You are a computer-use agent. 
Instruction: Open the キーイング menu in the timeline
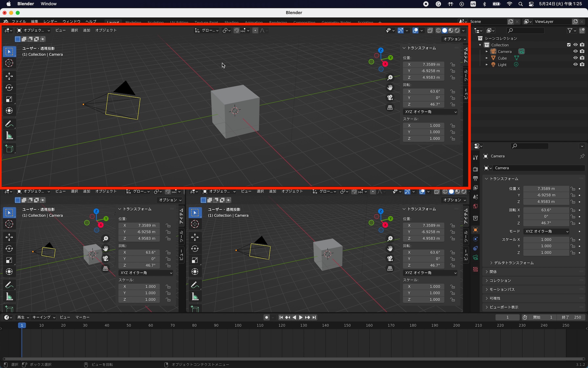[44, 317]
